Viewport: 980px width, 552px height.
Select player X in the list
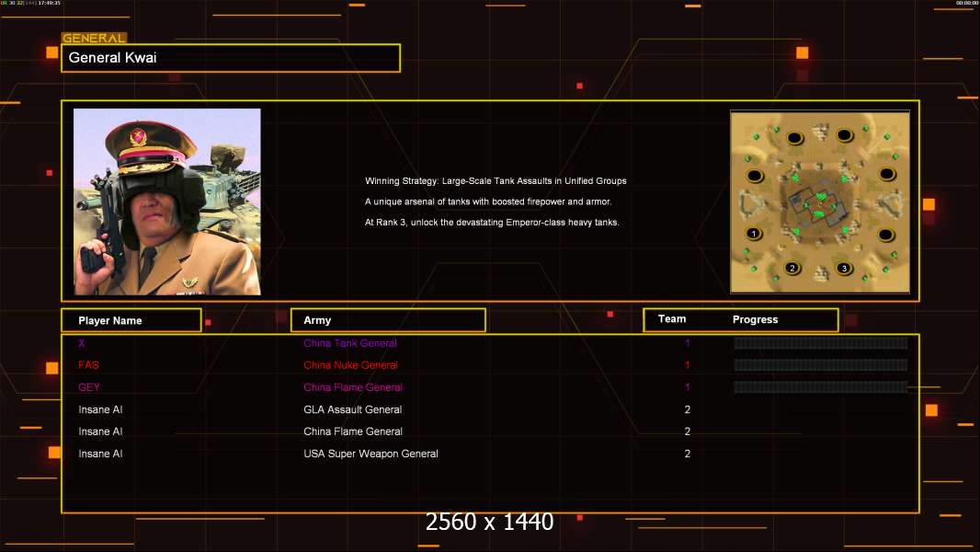pos(82,343)
